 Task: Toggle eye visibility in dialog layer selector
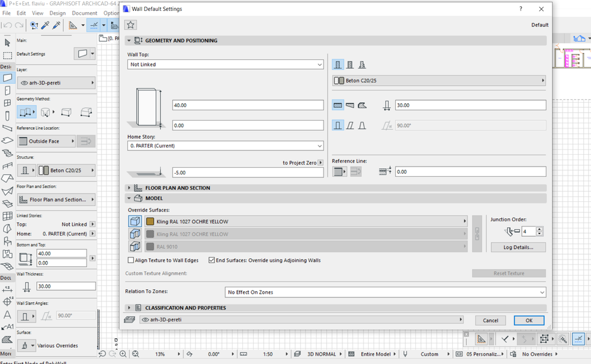[145, 319]
